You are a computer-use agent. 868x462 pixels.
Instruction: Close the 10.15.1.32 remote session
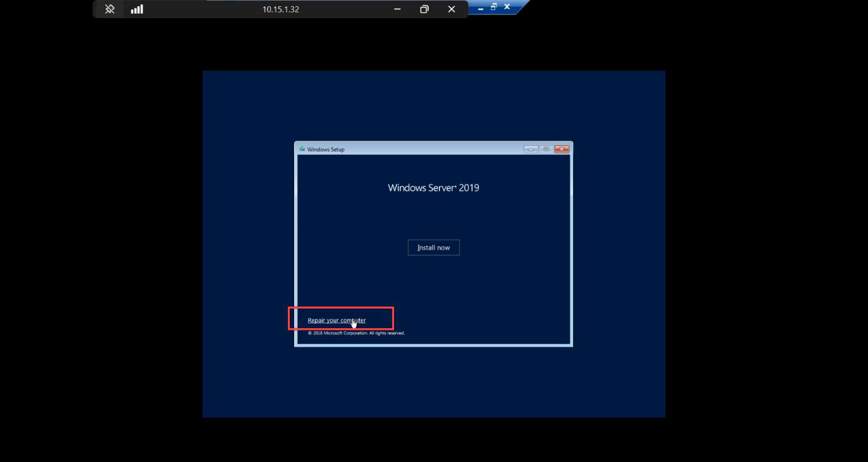(x=451, y=9)
